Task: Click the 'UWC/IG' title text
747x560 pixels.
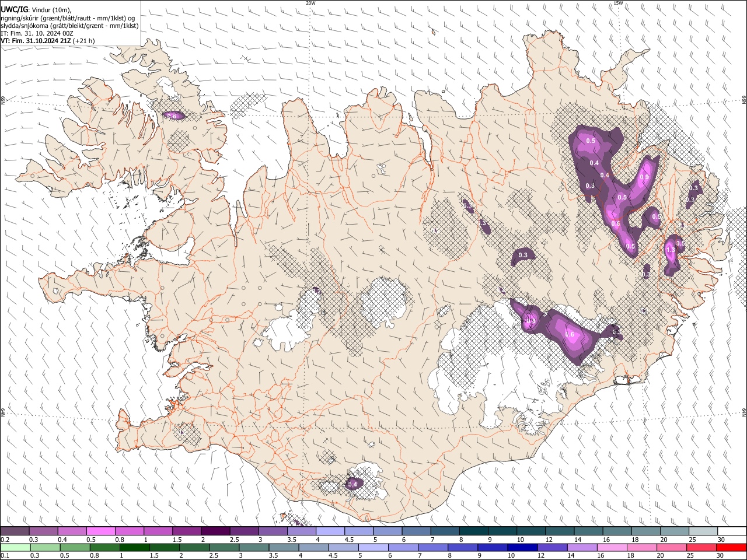Action: tap(14, 9)
